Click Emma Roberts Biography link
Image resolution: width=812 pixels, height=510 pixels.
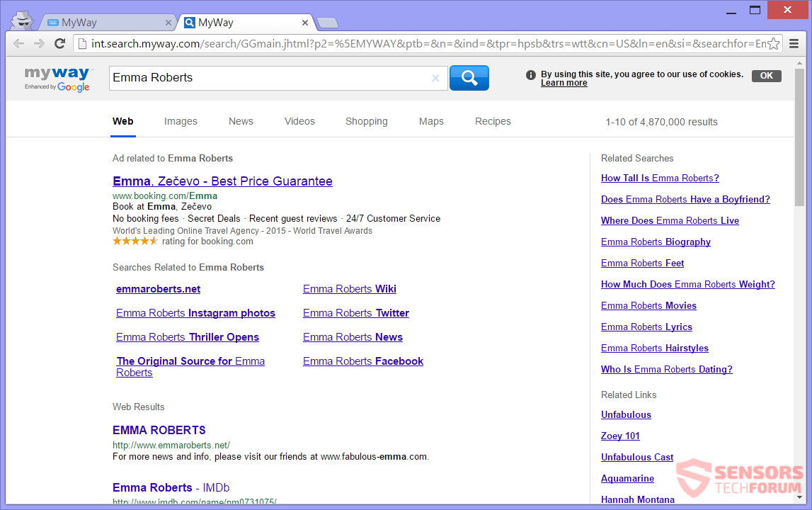pyautogui.click(x=656, y=242)
